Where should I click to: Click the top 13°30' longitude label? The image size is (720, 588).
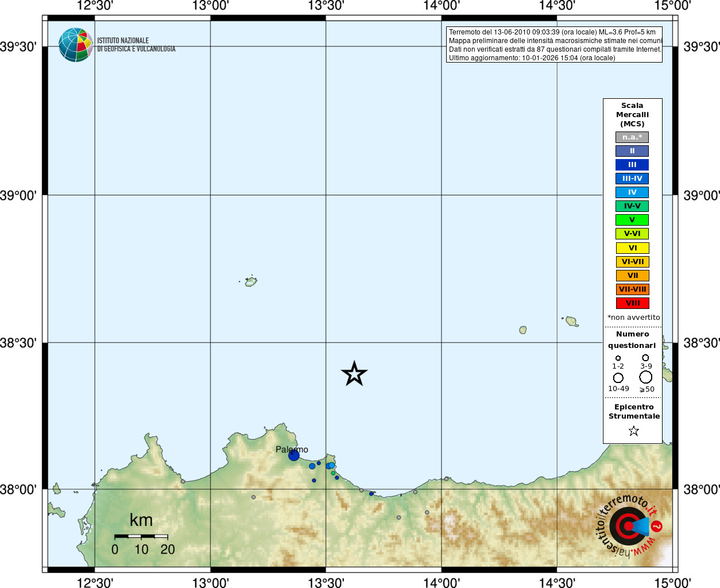(x=326, y=6)
